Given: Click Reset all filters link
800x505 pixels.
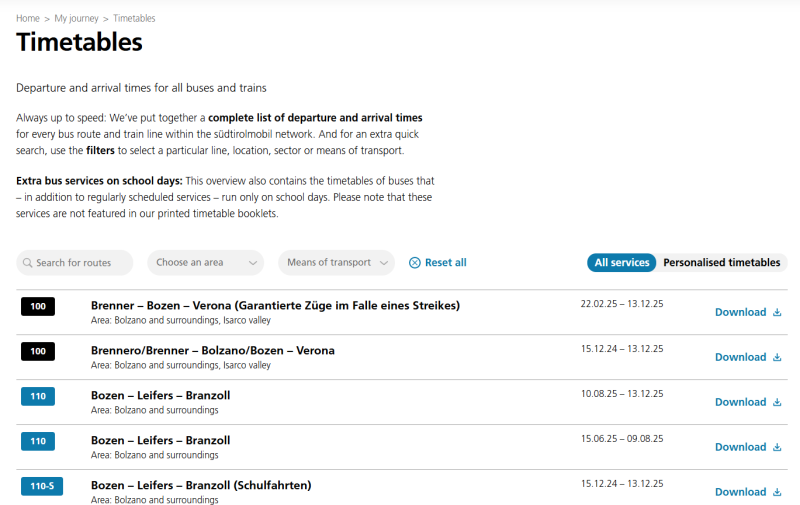Looking at the screenshot, I should [445, 263].
